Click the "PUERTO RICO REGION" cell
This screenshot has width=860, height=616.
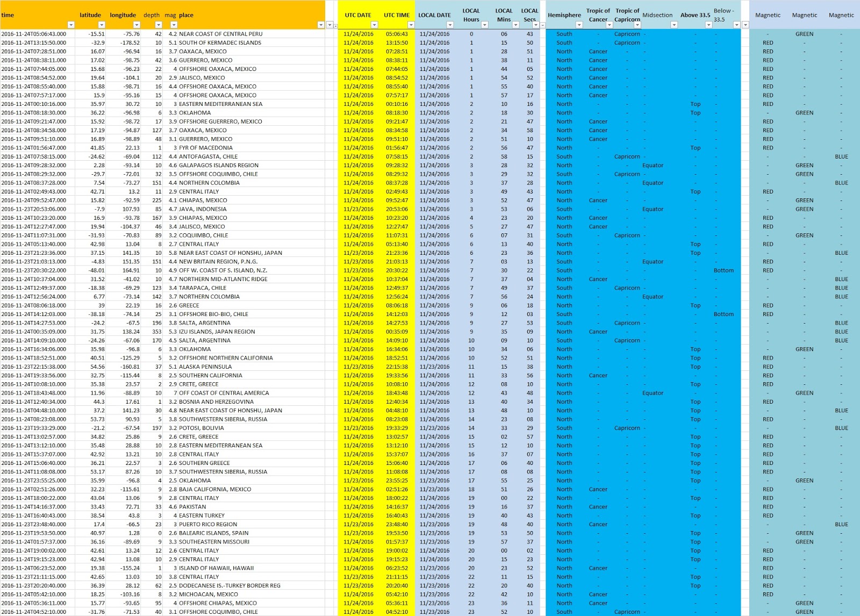[x=252, y=524]
